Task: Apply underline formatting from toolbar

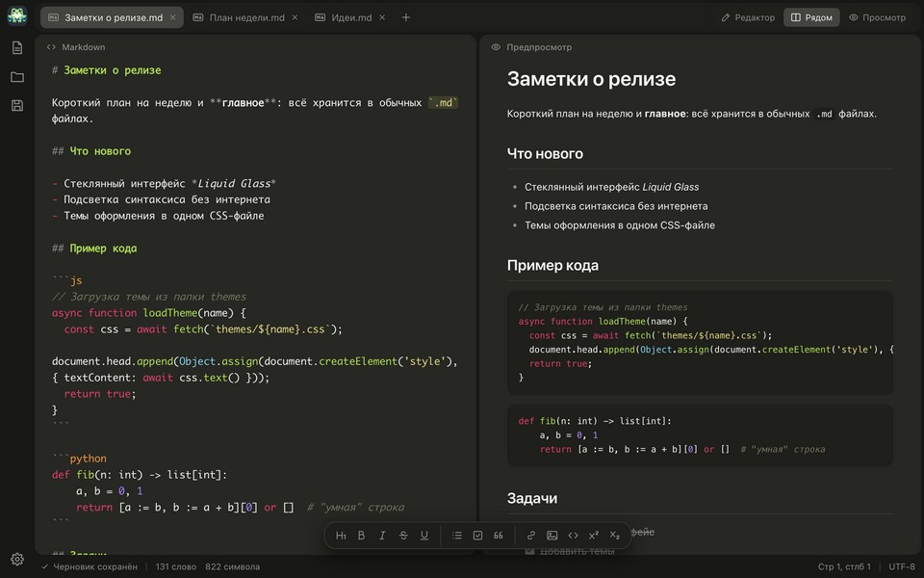Action: 424,536
